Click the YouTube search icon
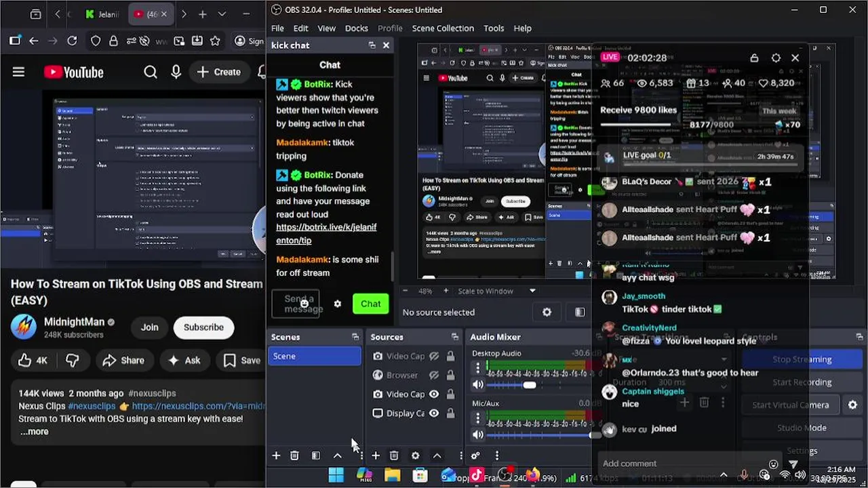Screen dimensions: 868x488 click(151, 72)
